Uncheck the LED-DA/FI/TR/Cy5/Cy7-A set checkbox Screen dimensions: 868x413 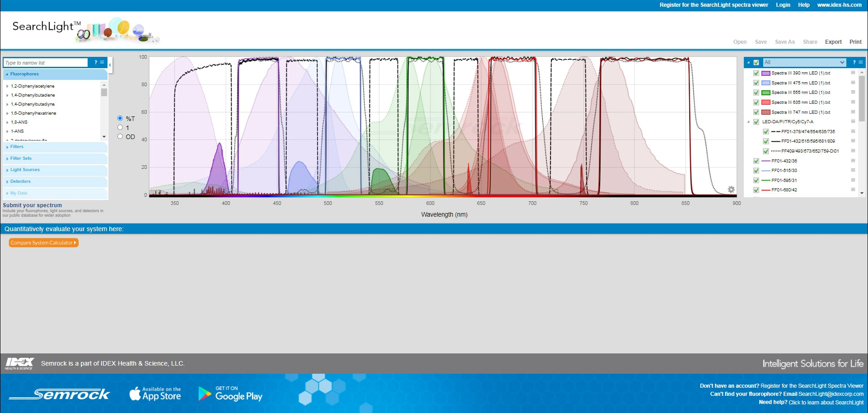[x=756, y=122]
